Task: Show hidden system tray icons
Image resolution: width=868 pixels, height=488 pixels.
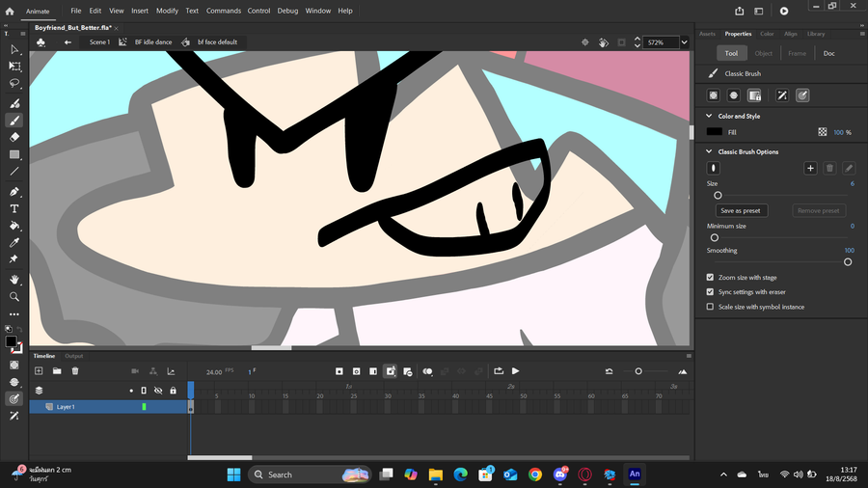Action: (723, 474)
